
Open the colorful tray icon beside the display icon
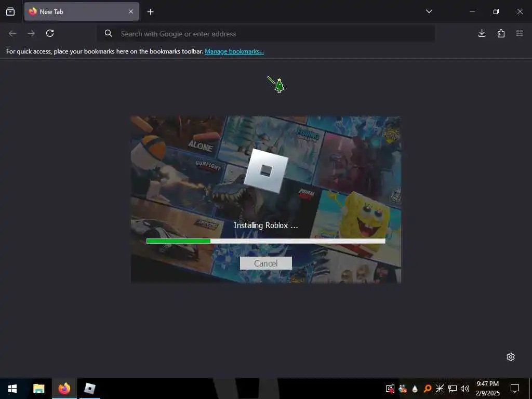[x=403, y=389]
